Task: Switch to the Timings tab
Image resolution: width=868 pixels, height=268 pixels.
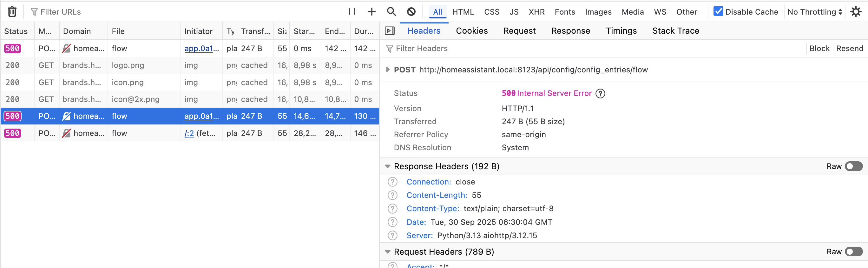Action: point(621,31)
